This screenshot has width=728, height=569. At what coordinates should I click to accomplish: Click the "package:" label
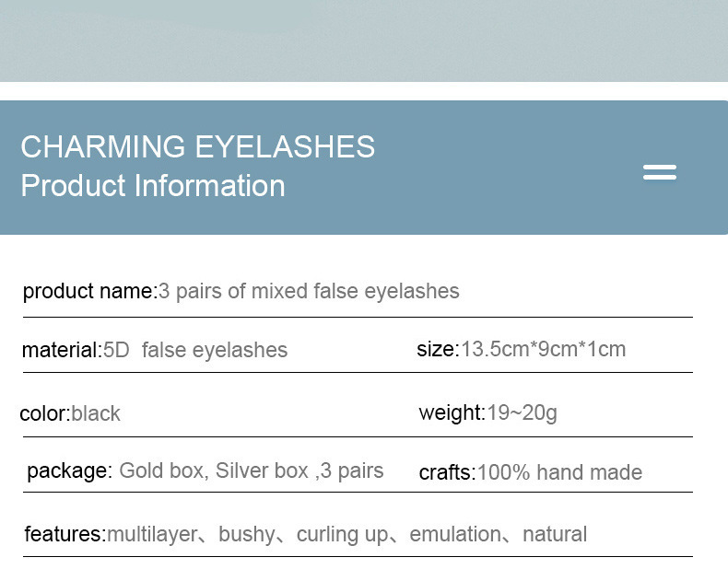coord(69,470)
